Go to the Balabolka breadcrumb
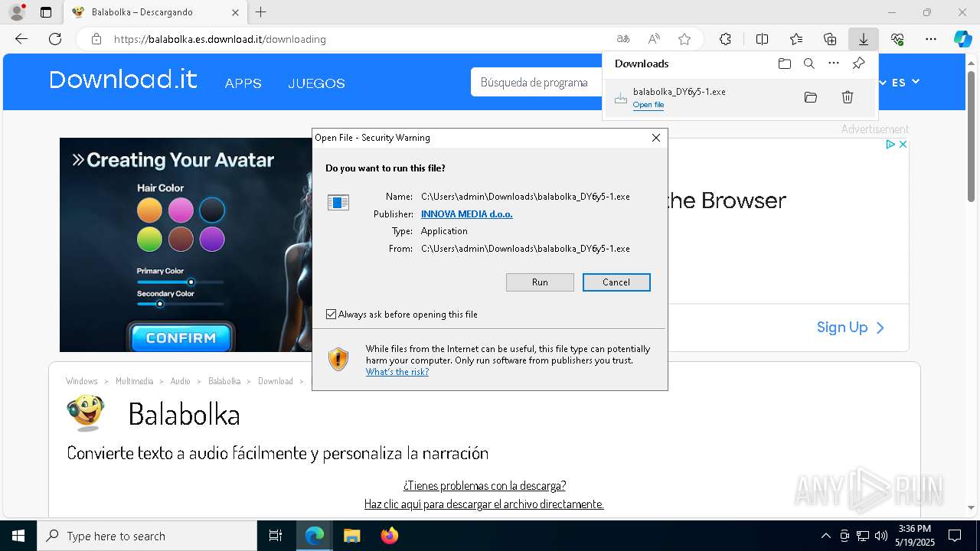The width and height of the screenshot is (980, 551). click(x=224, y=381)
